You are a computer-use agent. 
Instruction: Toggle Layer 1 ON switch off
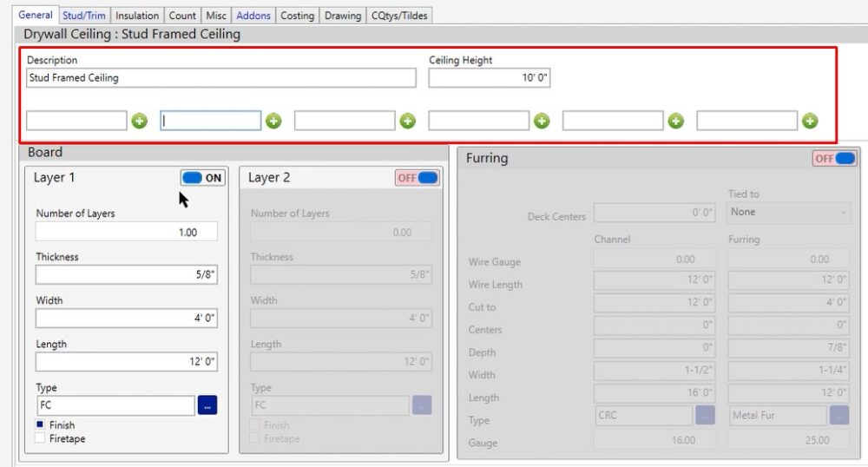point(202,178)
